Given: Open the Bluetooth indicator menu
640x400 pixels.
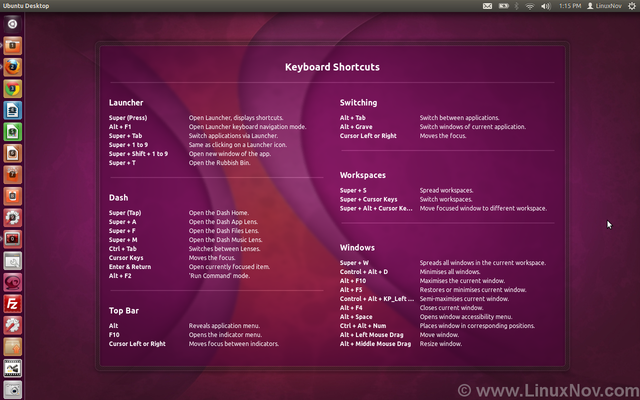Looking at the screenshot, I should (x=516, y=6).
